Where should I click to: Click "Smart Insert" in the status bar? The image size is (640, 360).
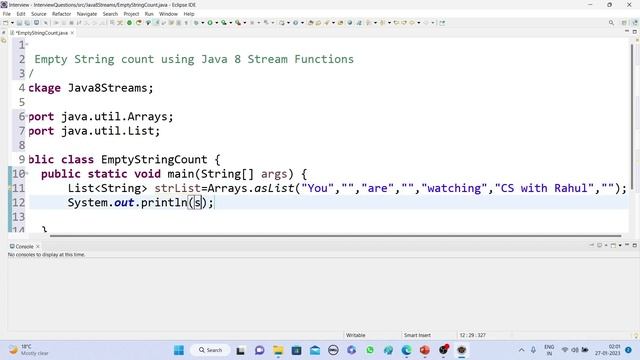[417, 335]
